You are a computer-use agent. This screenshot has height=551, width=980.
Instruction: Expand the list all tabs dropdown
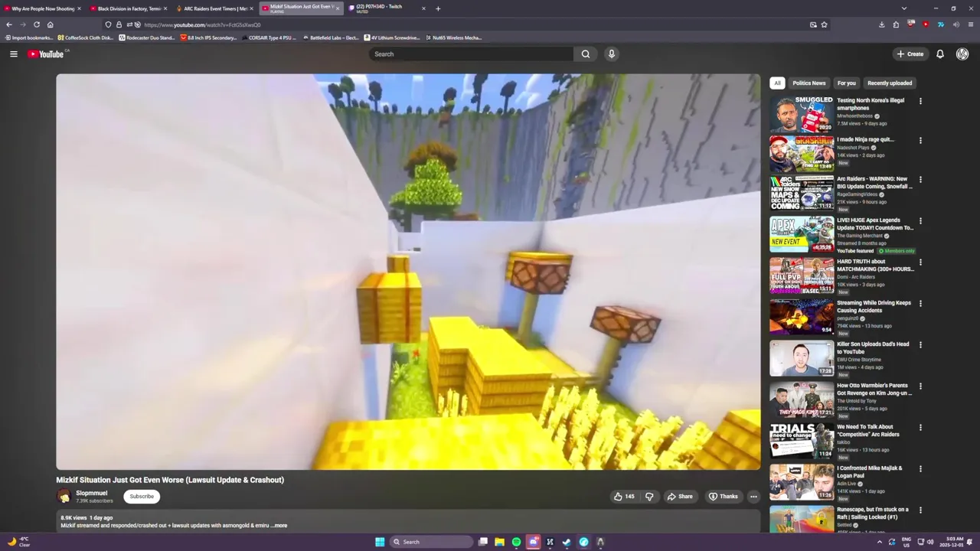904,8
